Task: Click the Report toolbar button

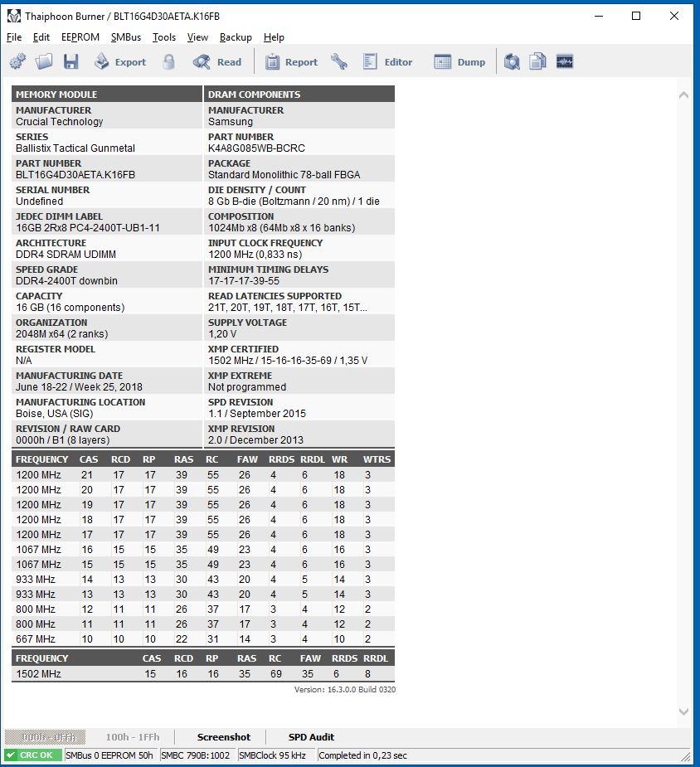Action: click(x=292, y=61)
